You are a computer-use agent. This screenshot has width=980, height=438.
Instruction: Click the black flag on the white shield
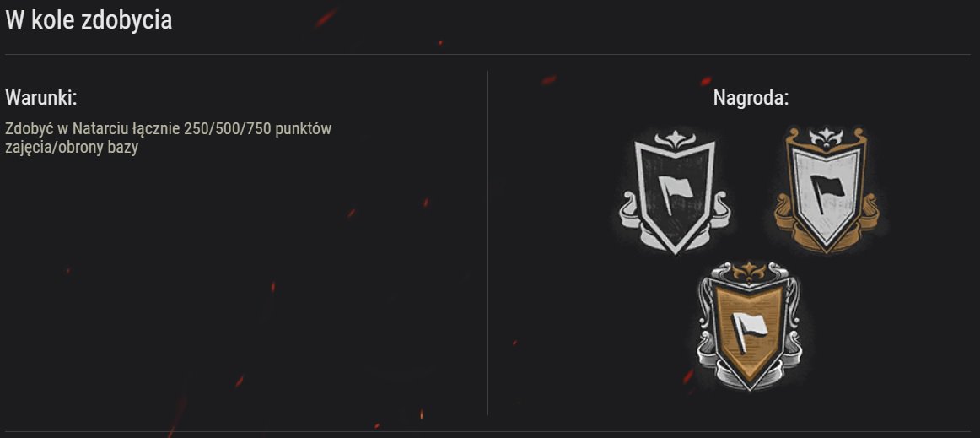tap(827, 190)
